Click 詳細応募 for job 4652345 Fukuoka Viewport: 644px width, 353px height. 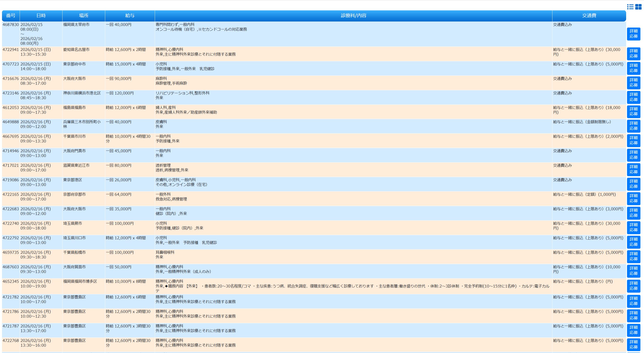[633, 286]
